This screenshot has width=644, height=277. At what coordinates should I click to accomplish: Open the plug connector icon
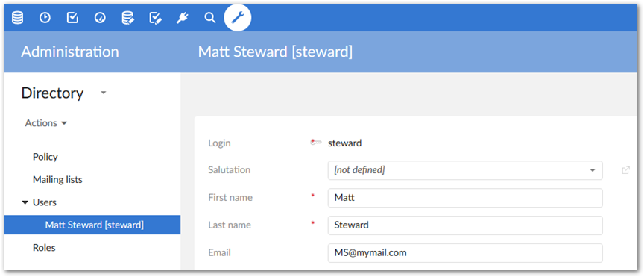pyautogui.click(x=183, y=18)
